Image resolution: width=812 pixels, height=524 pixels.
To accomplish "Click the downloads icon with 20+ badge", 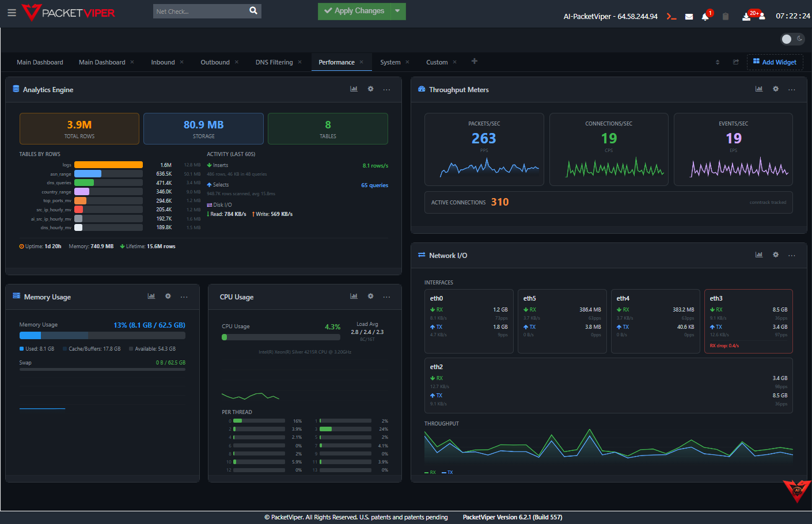I will [747, 17].
